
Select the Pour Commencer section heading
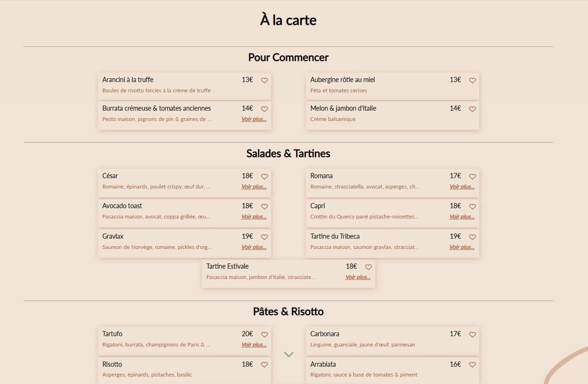coord(288,57)
